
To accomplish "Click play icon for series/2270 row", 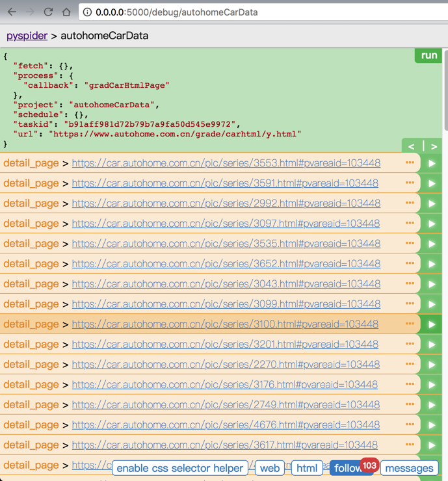I will pyautogui.click(x=431, y=365).
